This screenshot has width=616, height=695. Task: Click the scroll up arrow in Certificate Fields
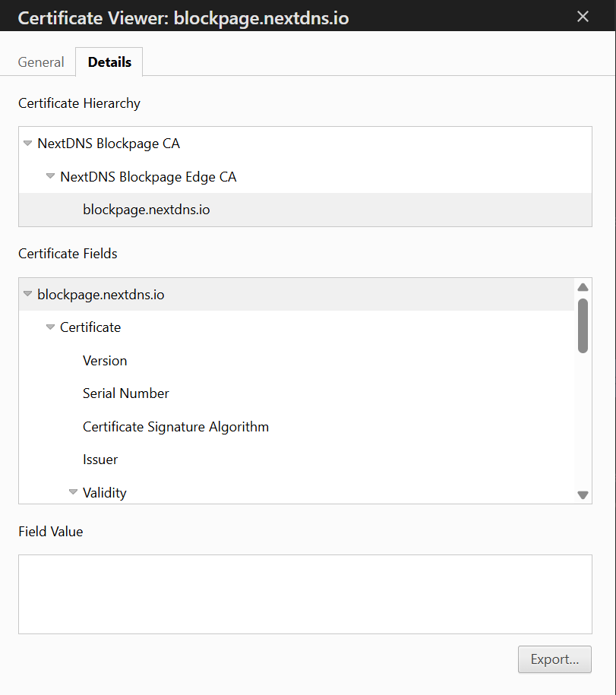[583, 287]
